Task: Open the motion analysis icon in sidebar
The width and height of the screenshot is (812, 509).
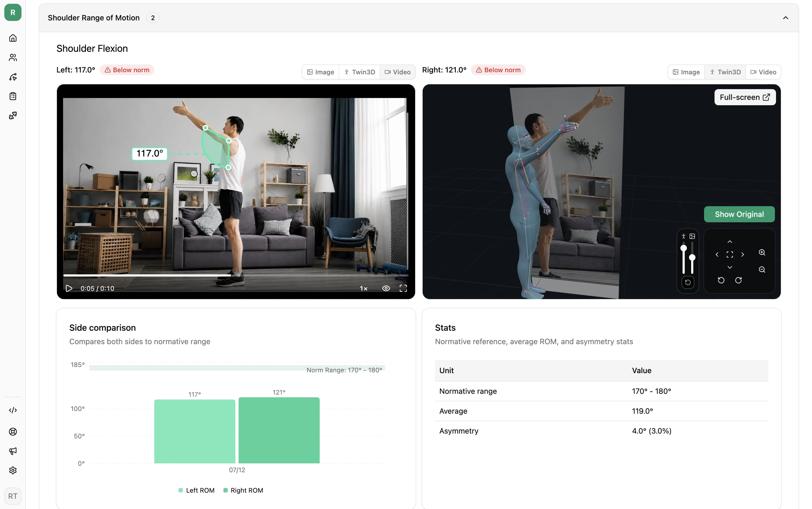Action: (x=13, y=77)
